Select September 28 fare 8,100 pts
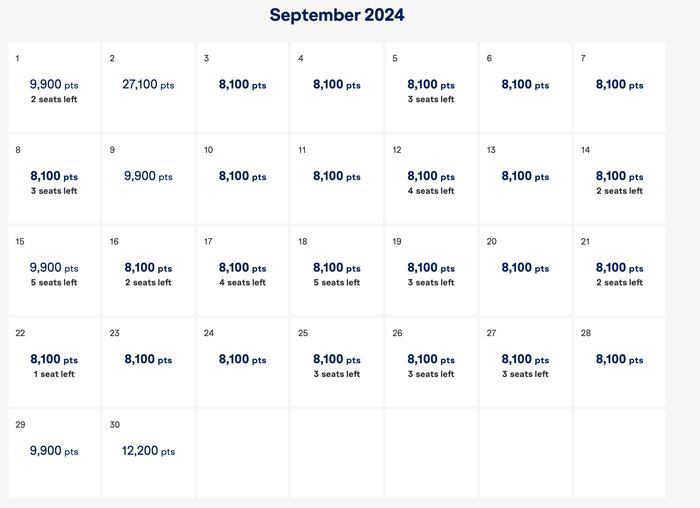 619,362
